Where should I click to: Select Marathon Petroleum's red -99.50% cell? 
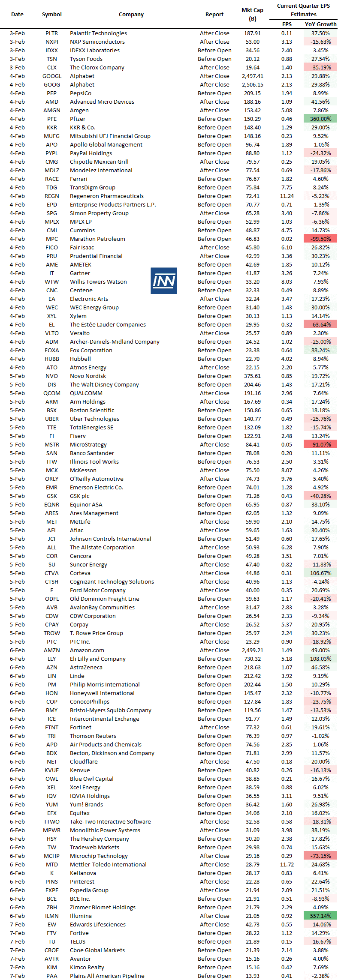click(320, 239)
